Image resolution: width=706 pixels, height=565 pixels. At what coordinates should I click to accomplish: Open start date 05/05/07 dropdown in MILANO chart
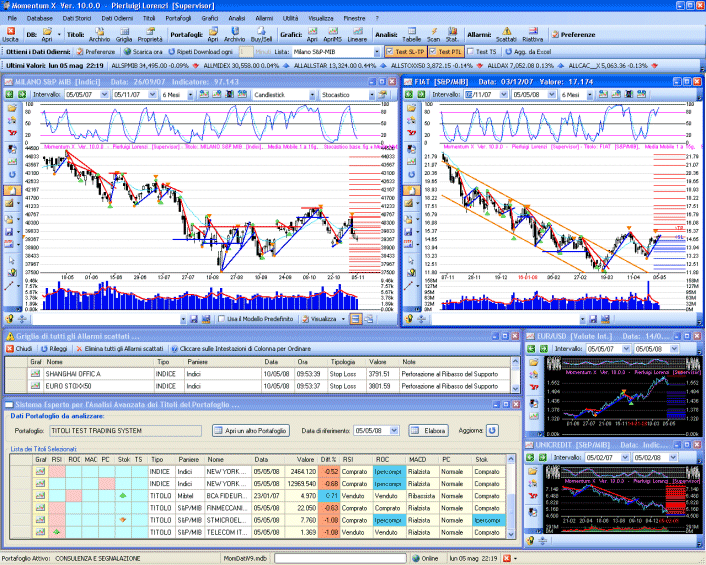coord(104,95)
